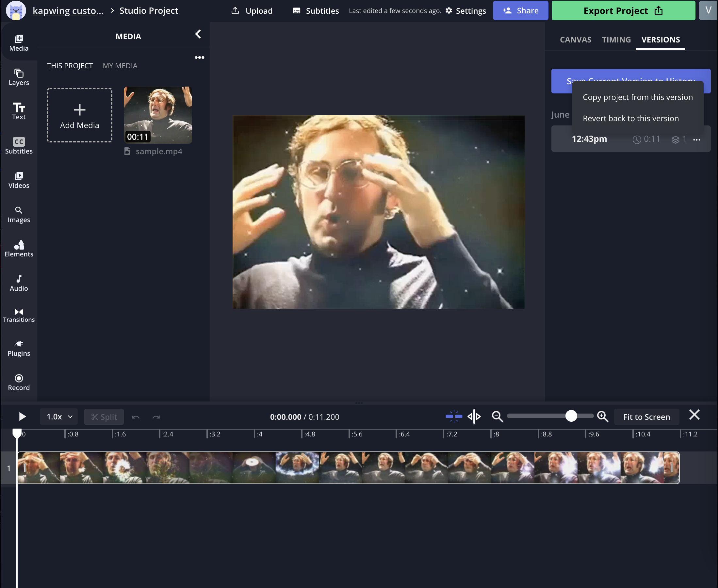Click the Fit to Screen button
This screenshot has height=588, width=718.
click(646, 417)
